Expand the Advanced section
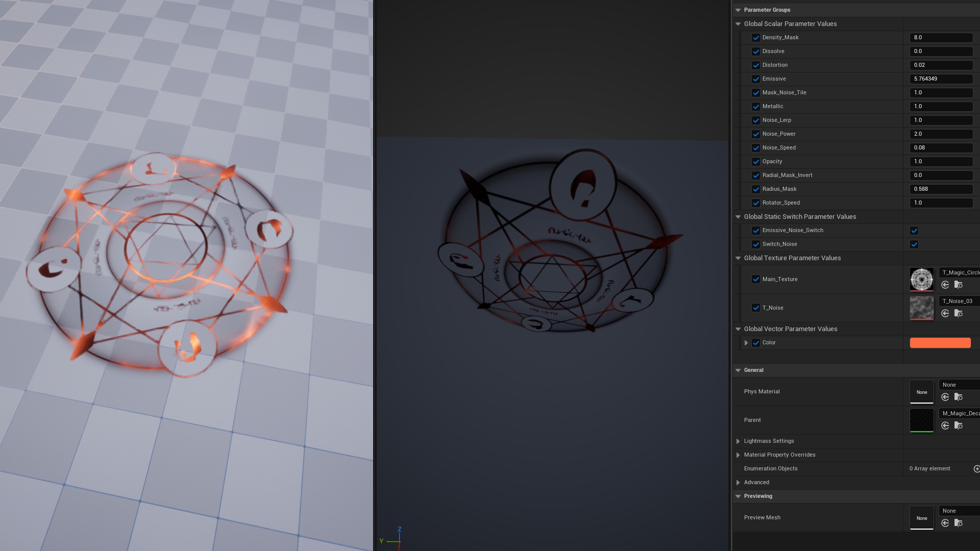This screenshot has height=551, width=980. [738, 483]
